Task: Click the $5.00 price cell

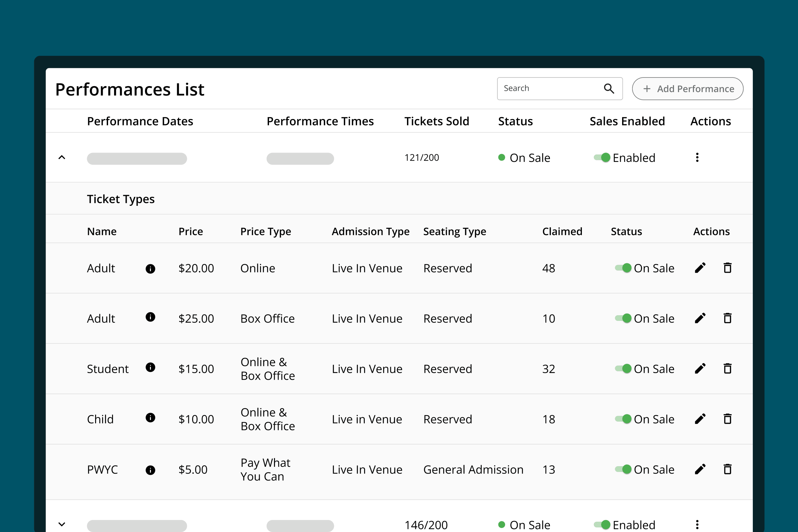Action: pos(193,469)
